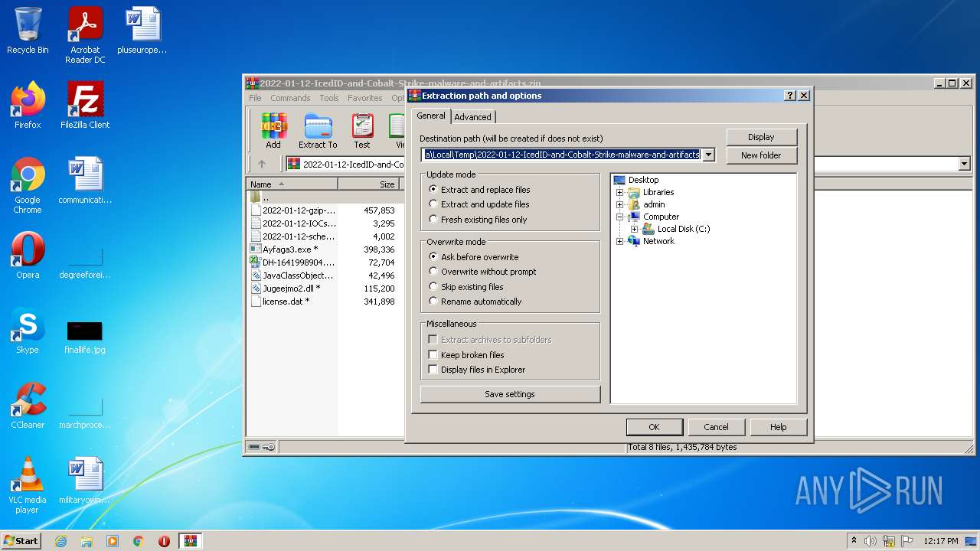Enable Keep broken files checkbox

433,355
